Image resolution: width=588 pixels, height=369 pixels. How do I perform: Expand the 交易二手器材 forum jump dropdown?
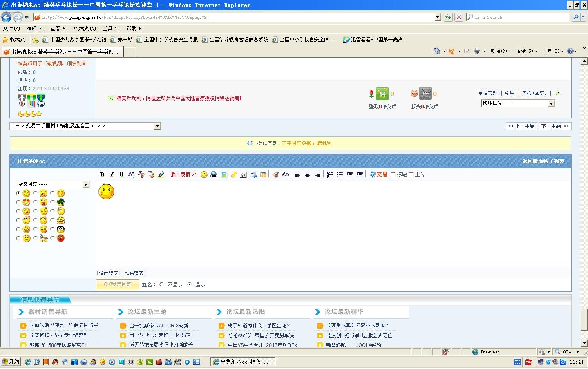point(157,126)
